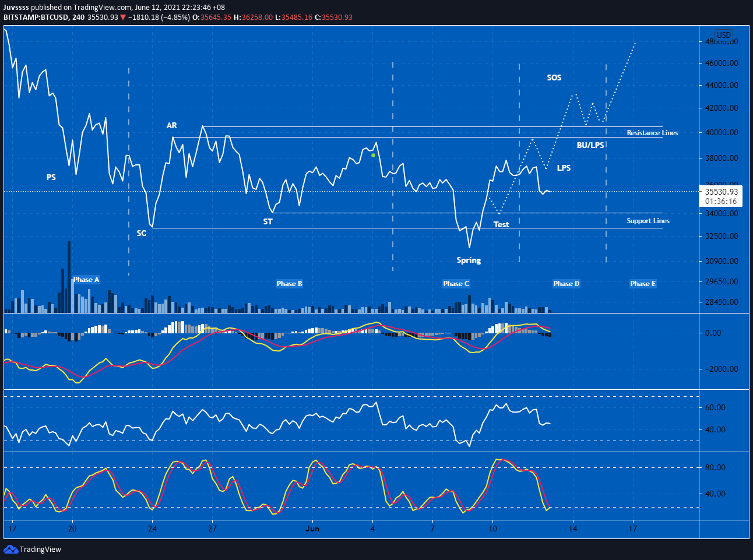Click the 34000.00 price axis label
The width and height of the screenshot is (753, 560).
point(722,214)
